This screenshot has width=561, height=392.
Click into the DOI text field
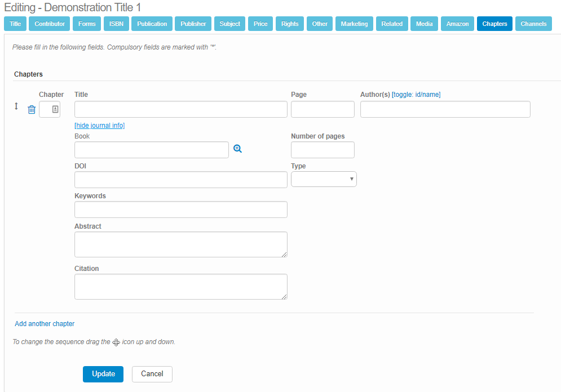click(x=180, y=180)
